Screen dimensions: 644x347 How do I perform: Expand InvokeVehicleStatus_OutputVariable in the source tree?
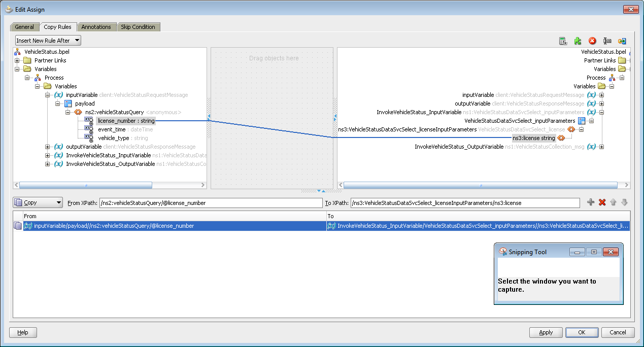(x=48, y=164)
